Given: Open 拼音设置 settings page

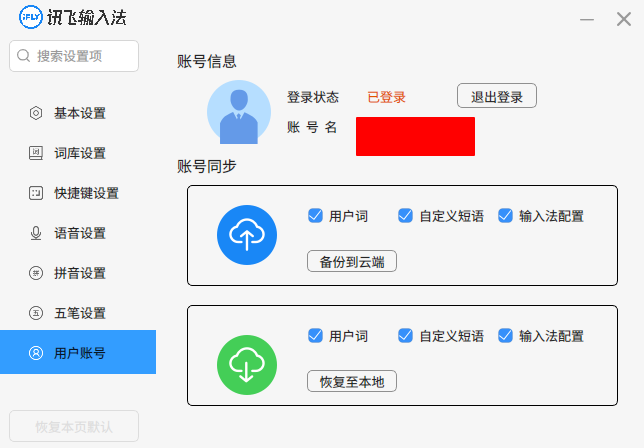Looking at the screenshot, I should point(78,273).
